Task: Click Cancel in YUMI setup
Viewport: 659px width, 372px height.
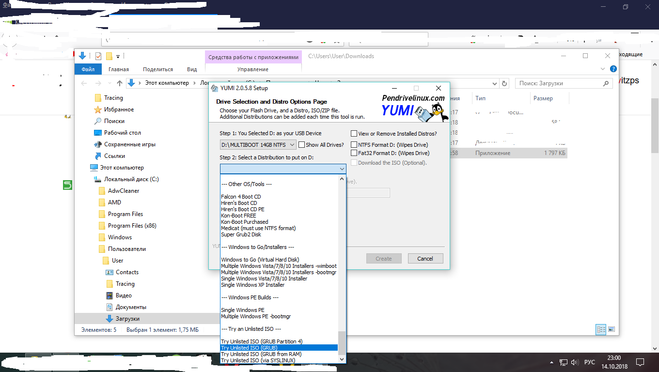Action: tap(425, 259)
